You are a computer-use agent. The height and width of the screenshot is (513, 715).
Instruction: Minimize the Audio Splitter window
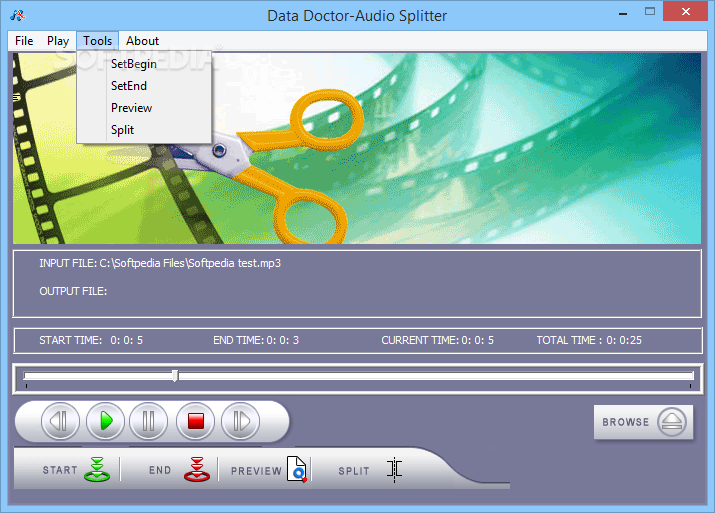tap(623, 13)
